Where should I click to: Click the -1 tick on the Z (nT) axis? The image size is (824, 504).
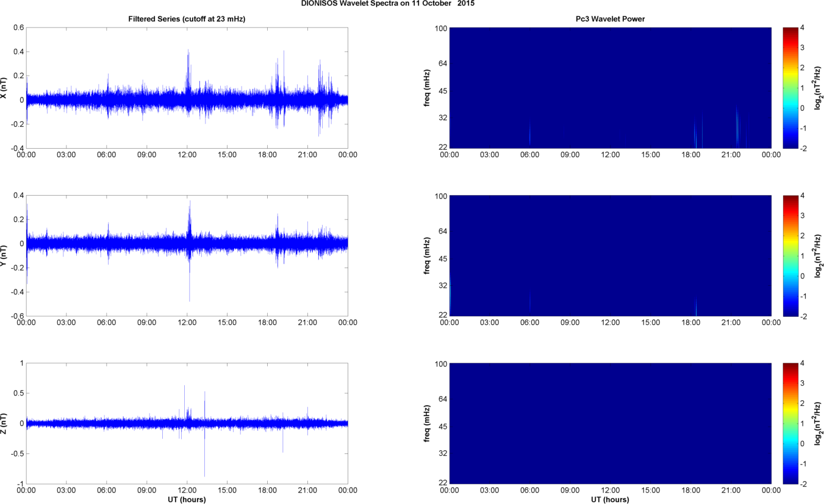tap(20, 484)
